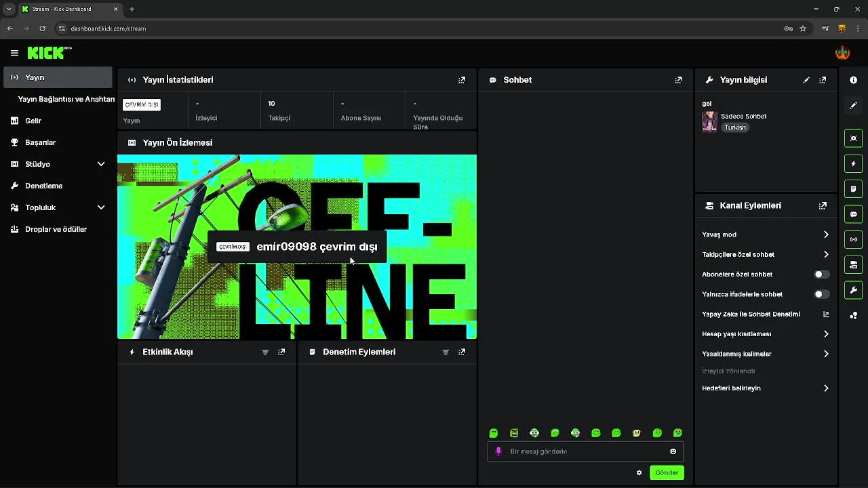Pop out the Kanal Eylemleri panel
This screenshot has height=488, width=868.
click(x=823, y=205)
